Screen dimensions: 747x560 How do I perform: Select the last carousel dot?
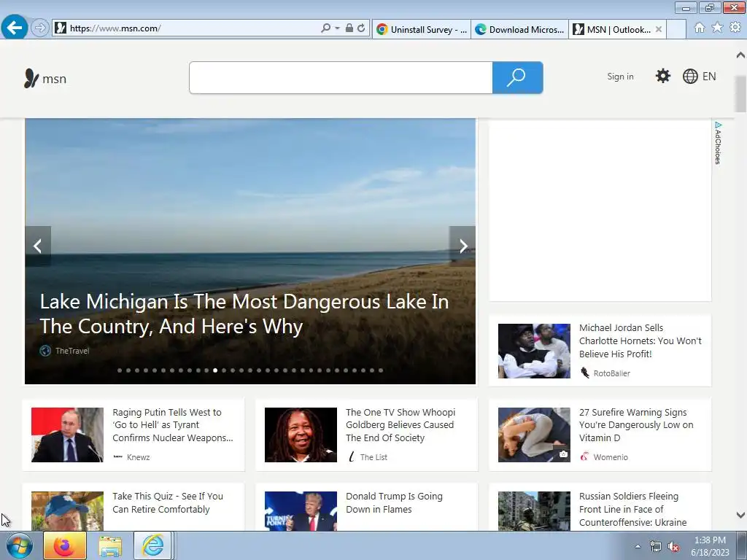click(381, 370)
